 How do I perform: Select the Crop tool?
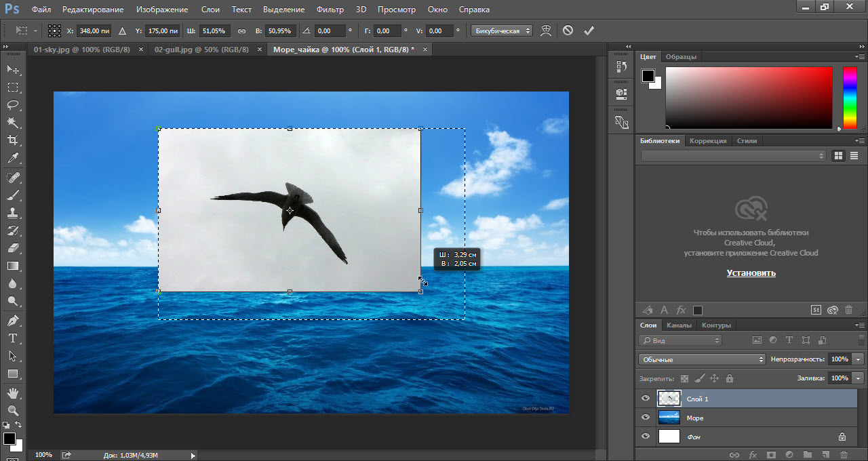[13, 140]
